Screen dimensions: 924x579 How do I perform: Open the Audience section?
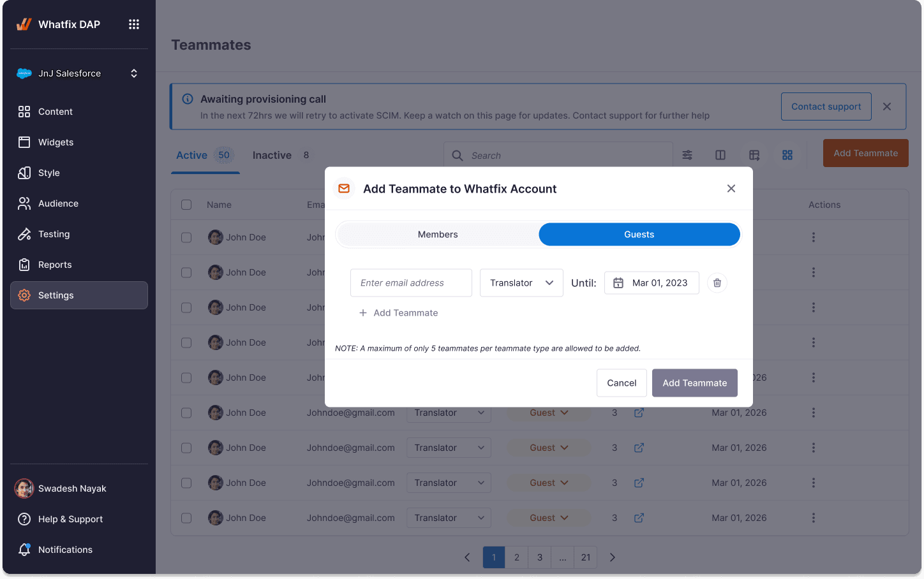pyautogui.click(x=79, y=203)
